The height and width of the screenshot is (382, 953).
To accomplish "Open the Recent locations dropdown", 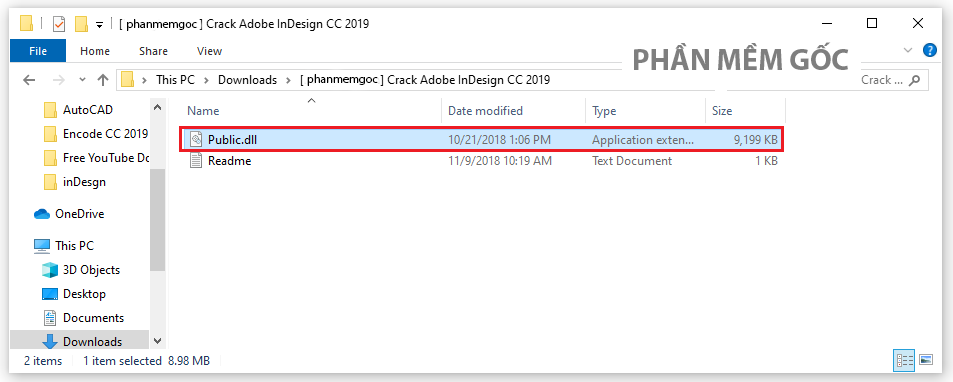I will pos(82,80).
